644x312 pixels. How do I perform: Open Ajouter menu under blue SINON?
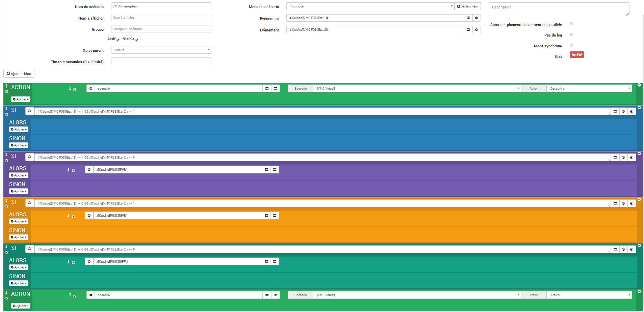(x=19, y=145)
